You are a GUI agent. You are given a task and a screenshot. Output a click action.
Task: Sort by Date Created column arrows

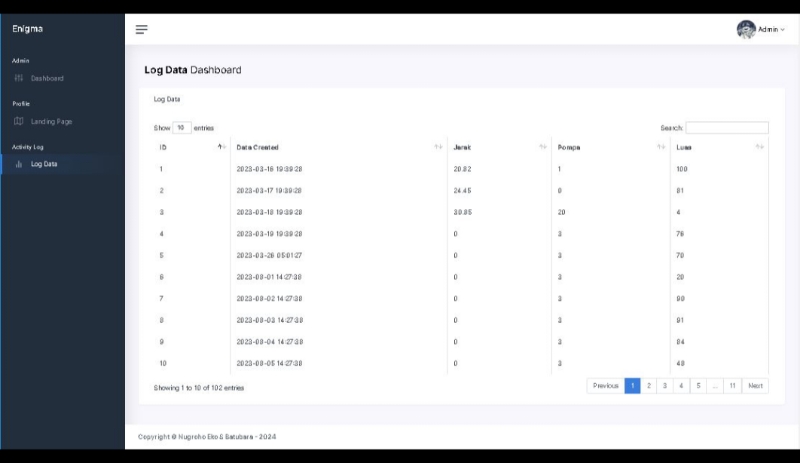click(438, 147)
